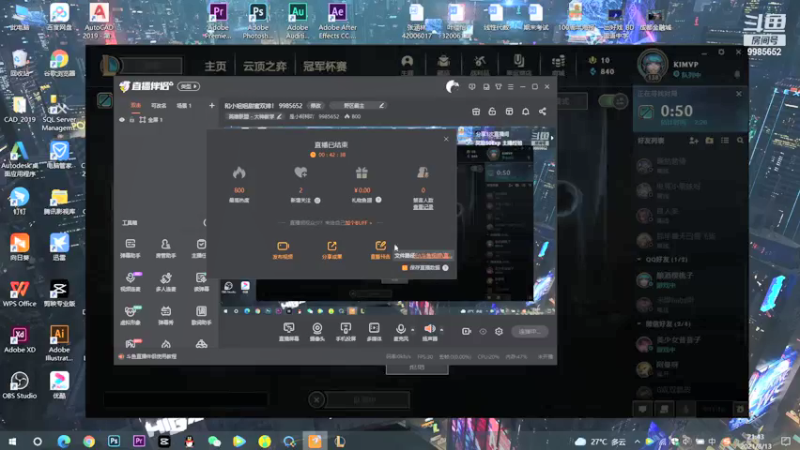Click the share icon in 直播伴侣 toolbar
The width and height of the screenshot is (800, 450).
pos(542,111)
